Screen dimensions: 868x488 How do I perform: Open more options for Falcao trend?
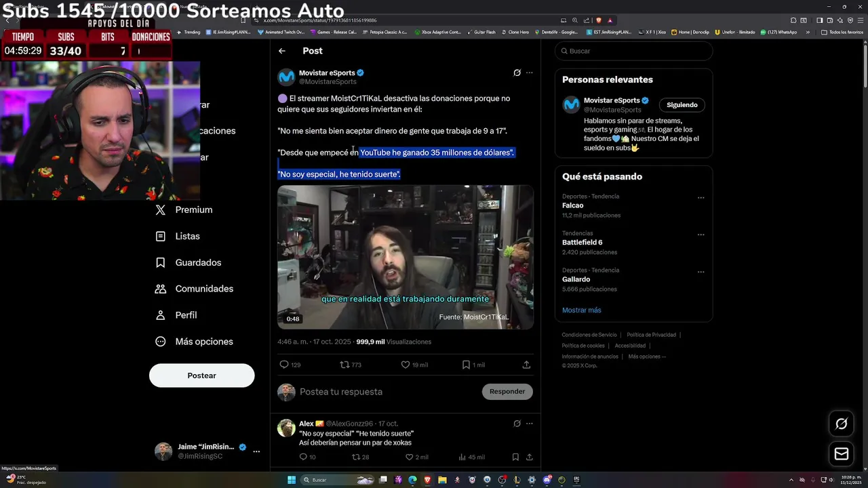tap(701, 198)
